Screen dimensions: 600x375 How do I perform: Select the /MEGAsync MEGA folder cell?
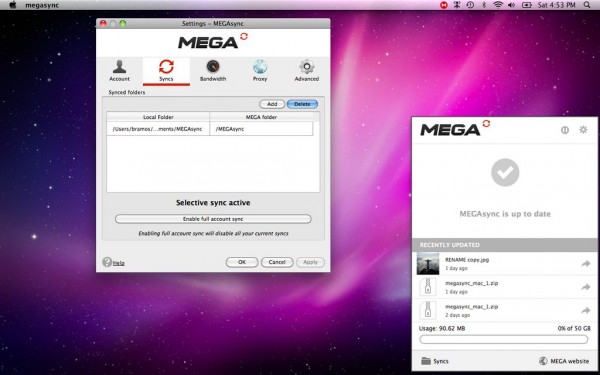pos(261,129)
